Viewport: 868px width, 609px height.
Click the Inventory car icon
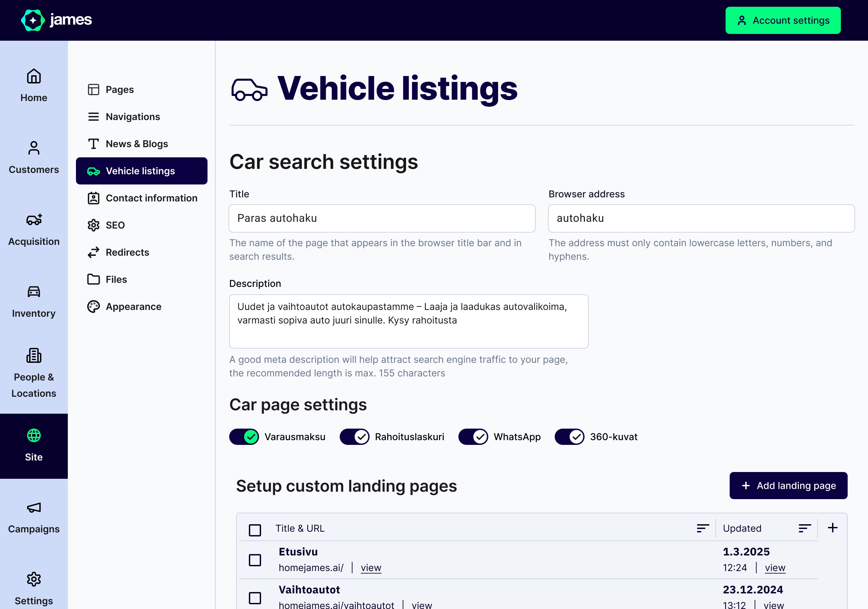[x=33, y=292]
